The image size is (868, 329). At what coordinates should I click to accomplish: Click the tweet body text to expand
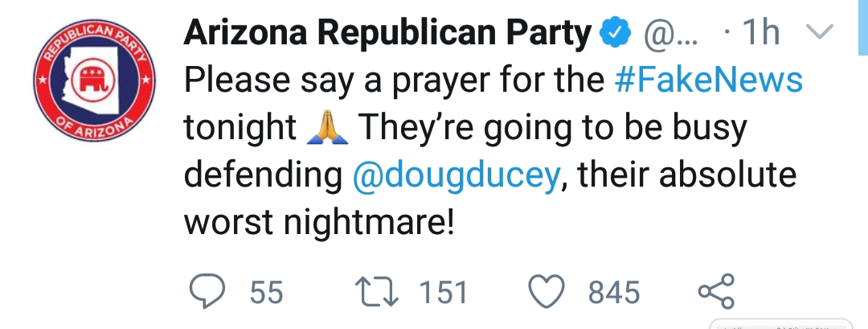(x=493, y=150)
